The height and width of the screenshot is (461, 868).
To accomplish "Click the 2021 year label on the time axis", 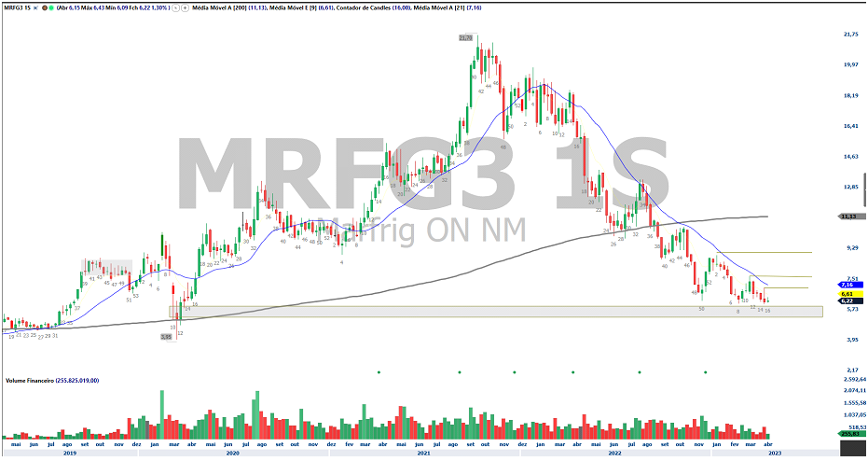I will point(423,453).
